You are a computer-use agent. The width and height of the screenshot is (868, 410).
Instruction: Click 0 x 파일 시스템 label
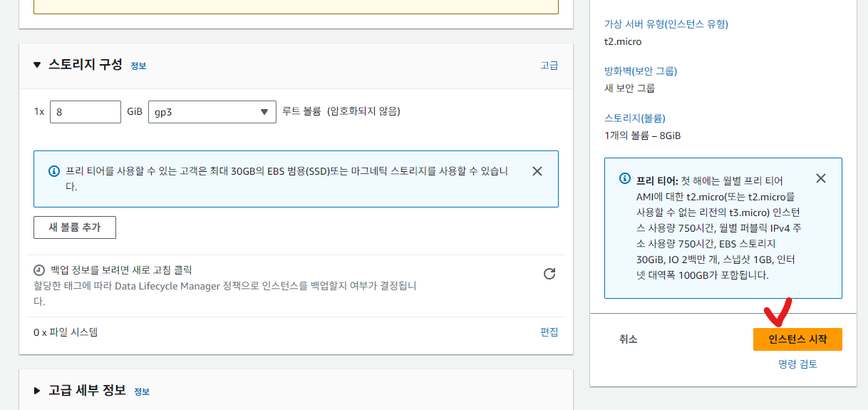pyautogui.click(x=66, y=332)
